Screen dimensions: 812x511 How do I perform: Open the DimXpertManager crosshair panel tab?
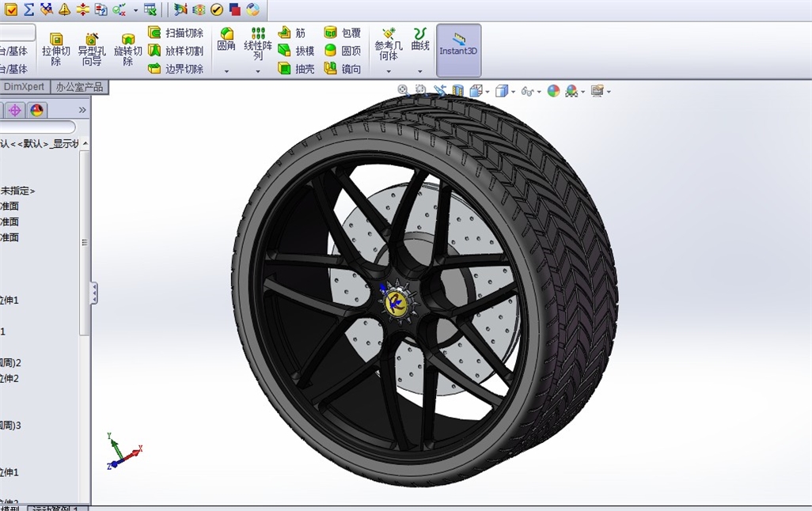click(x=14, y=110)
